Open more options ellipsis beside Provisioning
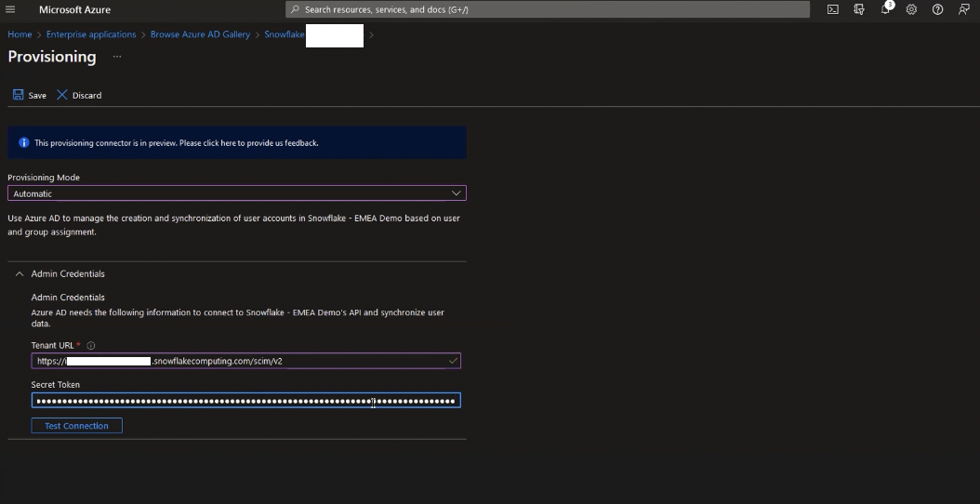Screen dimensions: 980x504 pos(117,57)
